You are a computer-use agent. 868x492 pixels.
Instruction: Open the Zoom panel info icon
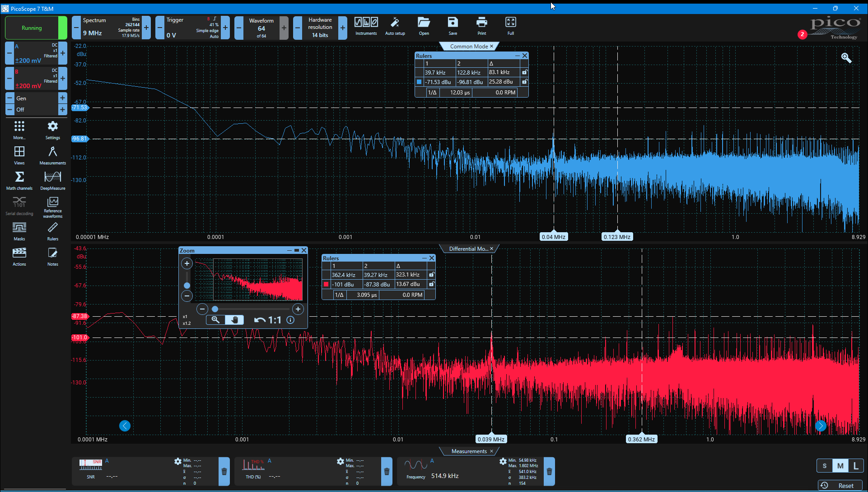point(290,320)
